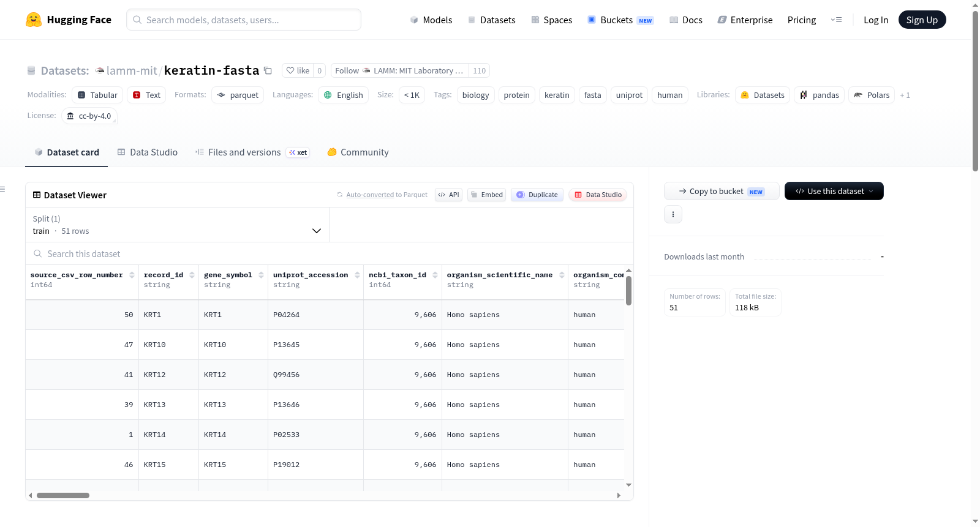Open Spaces in top navigation
The height and width of the screenshot is (527, 980).
[x=551, y=20]
